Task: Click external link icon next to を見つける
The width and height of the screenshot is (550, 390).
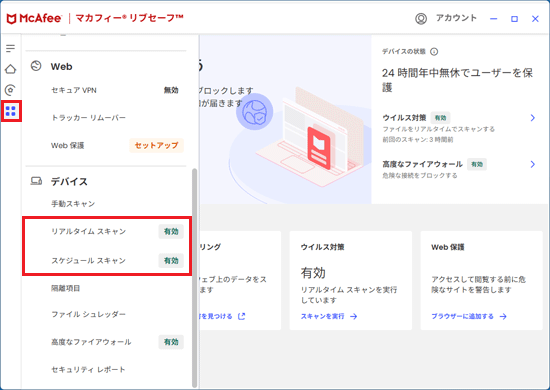Action: tap(241, 316)
